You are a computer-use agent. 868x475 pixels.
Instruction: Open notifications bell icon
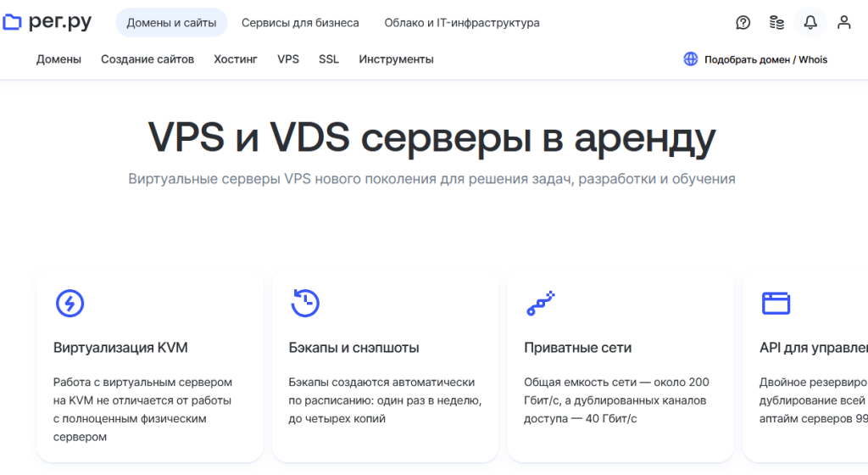[x=810, y=23]
